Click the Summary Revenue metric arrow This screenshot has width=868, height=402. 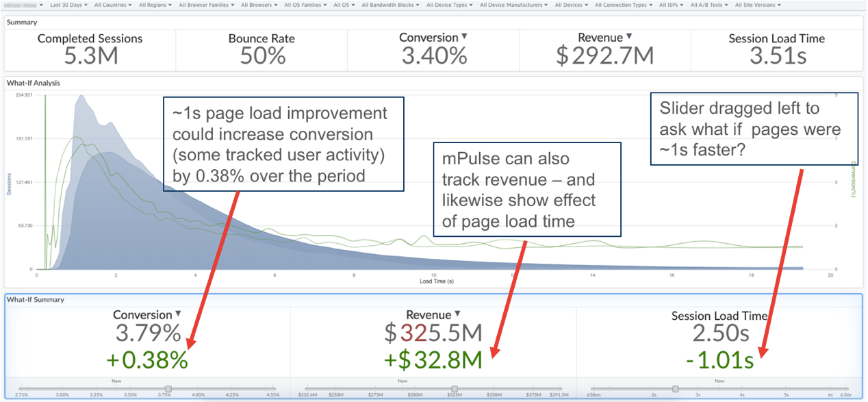coord(629,37)
